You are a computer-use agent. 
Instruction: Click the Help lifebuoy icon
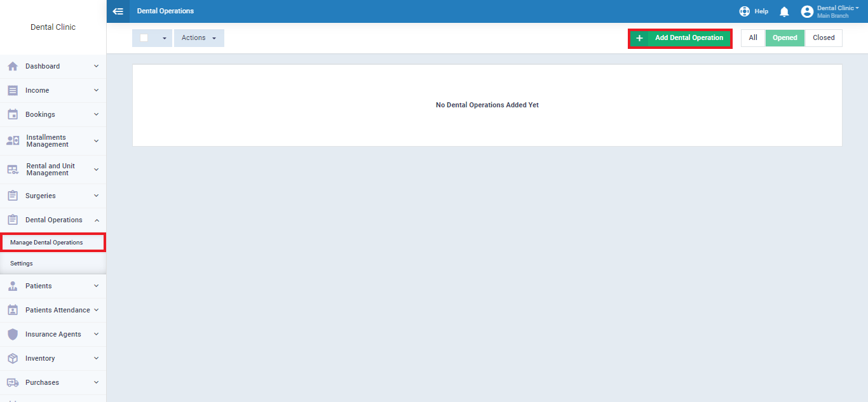[x=745, y=11]
